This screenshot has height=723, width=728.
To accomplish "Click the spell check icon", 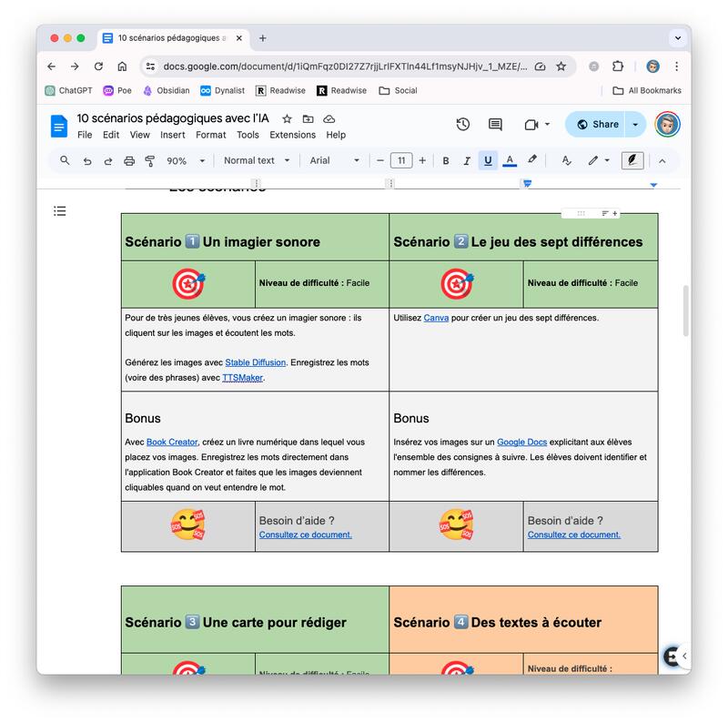I will point(566,161).
